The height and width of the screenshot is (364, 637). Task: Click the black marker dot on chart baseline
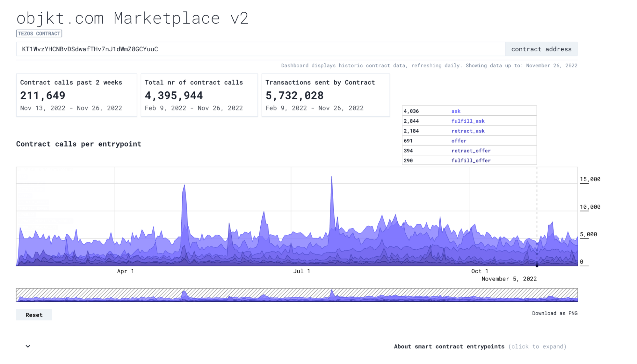coord(537,266)
